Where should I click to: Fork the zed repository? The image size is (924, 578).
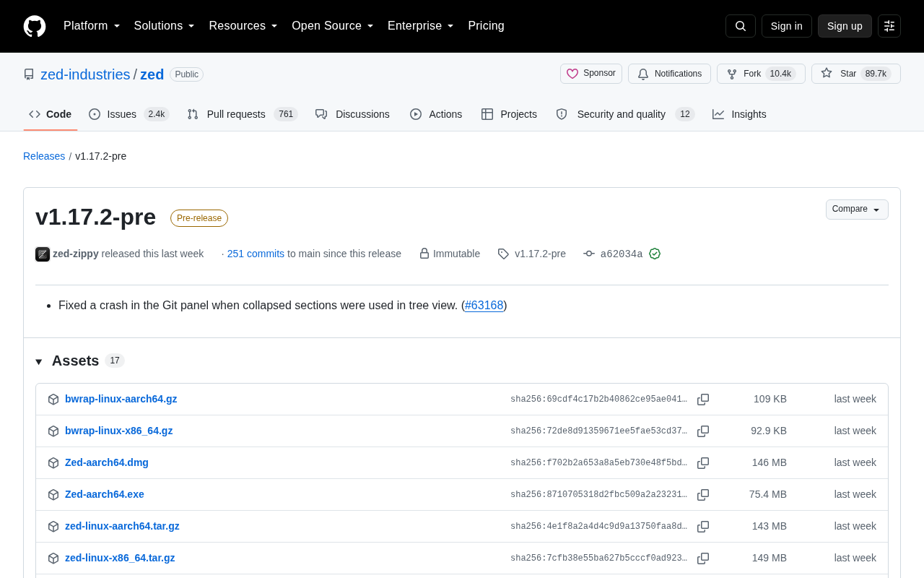tap(761, 74)
